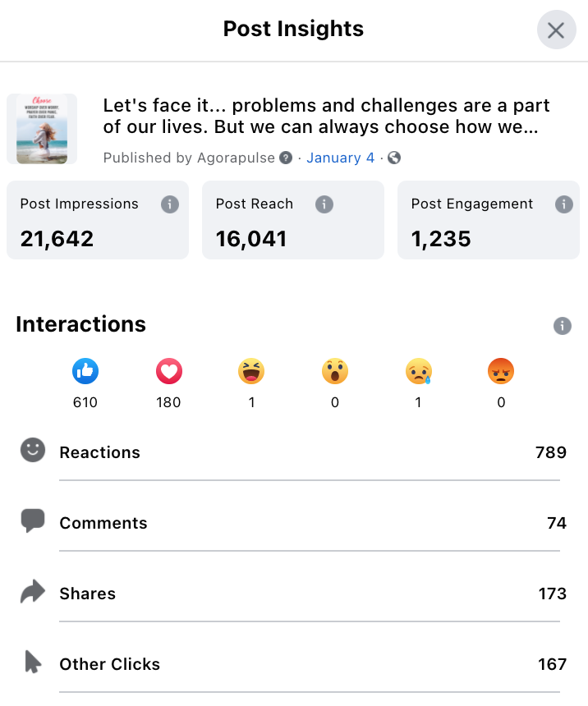Open the January 4 date link
588x706 pixels.
point(340,158)
